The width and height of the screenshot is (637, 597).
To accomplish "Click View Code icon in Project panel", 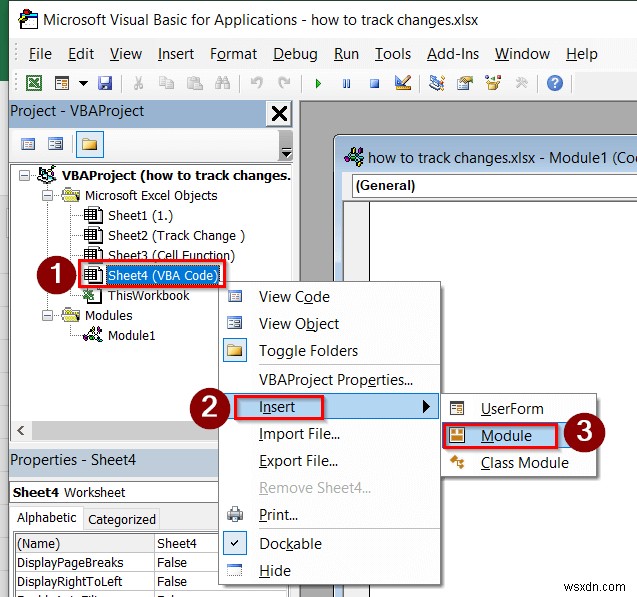I will coord(28,144).
